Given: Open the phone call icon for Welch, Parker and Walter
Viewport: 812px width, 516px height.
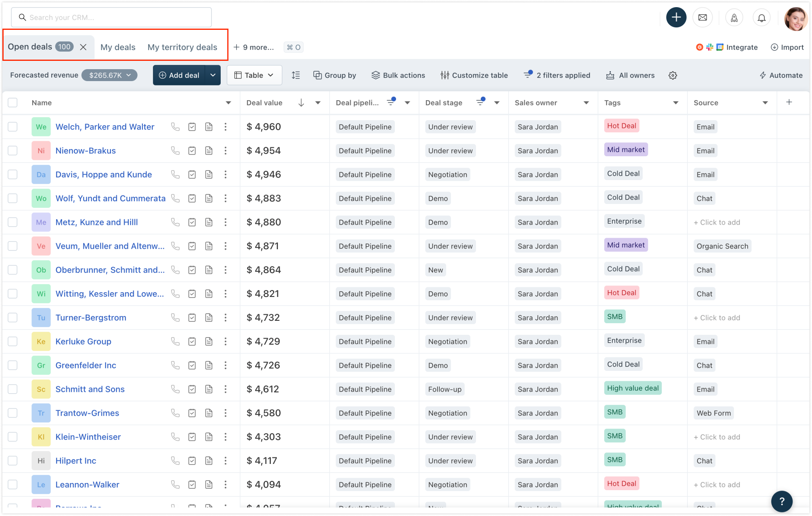Looking at the screenshot, I should (x=175, y=126).
